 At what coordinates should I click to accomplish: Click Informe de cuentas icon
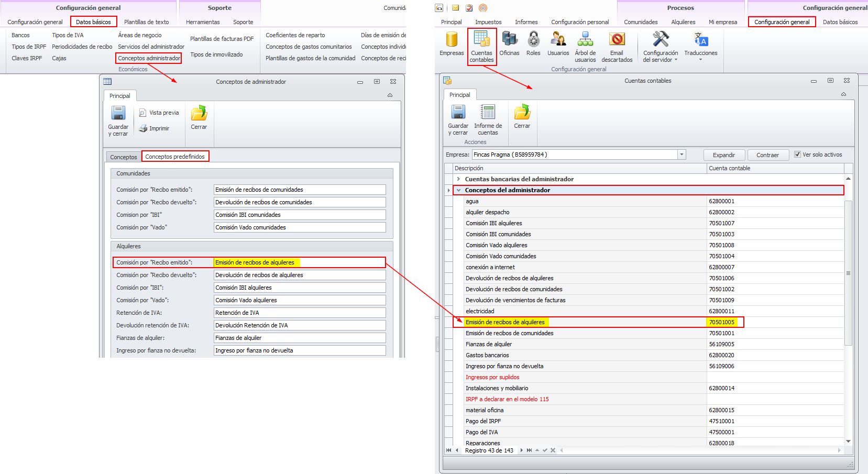(x=488, y=120)
